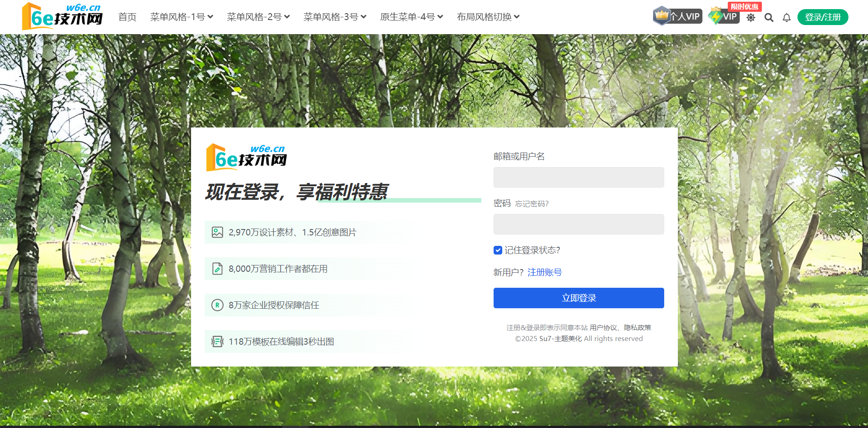Go to 首页 in navigation bar
This screenshot has width=868, height=428.
tap(127, 17)
